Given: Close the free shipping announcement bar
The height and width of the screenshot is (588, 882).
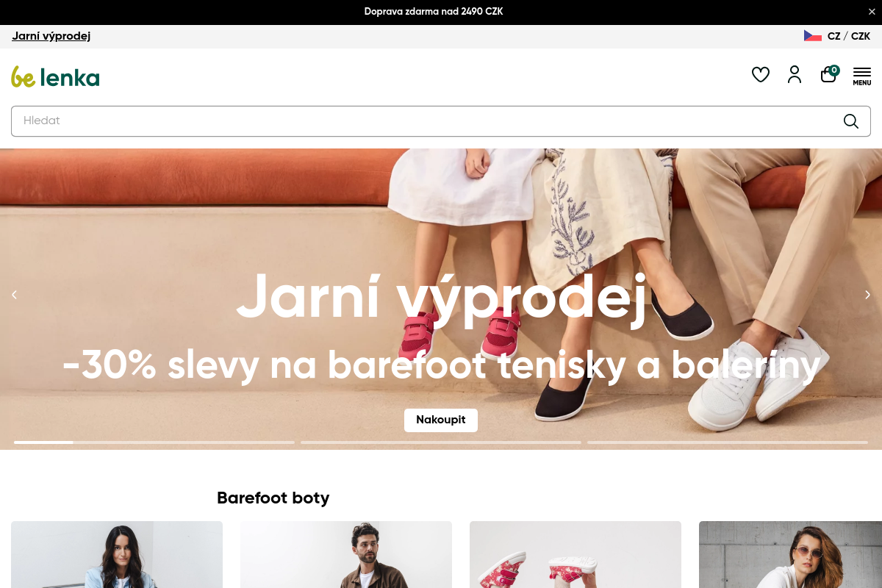Looking at the screenshot, I should tap(872, 12).
